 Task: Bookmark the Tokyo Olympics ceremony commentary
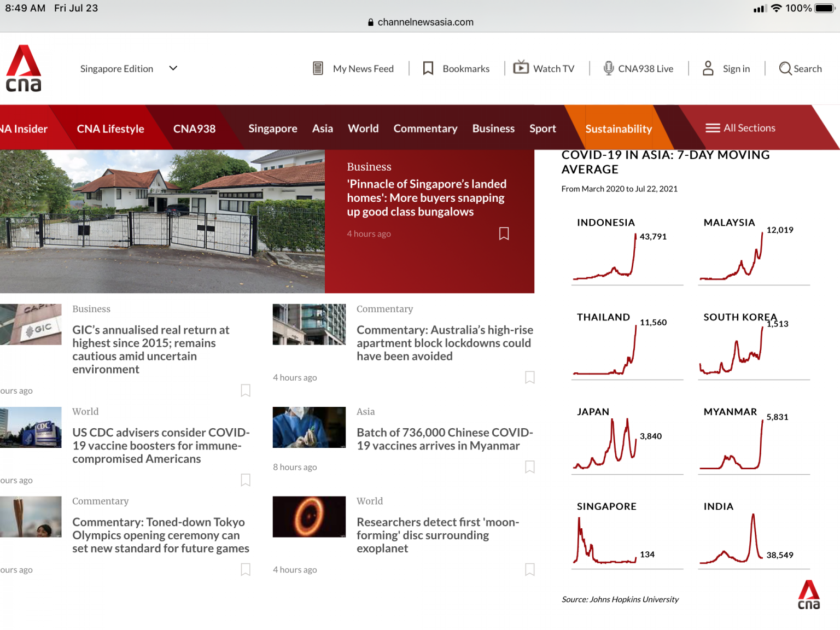(246, 570)
